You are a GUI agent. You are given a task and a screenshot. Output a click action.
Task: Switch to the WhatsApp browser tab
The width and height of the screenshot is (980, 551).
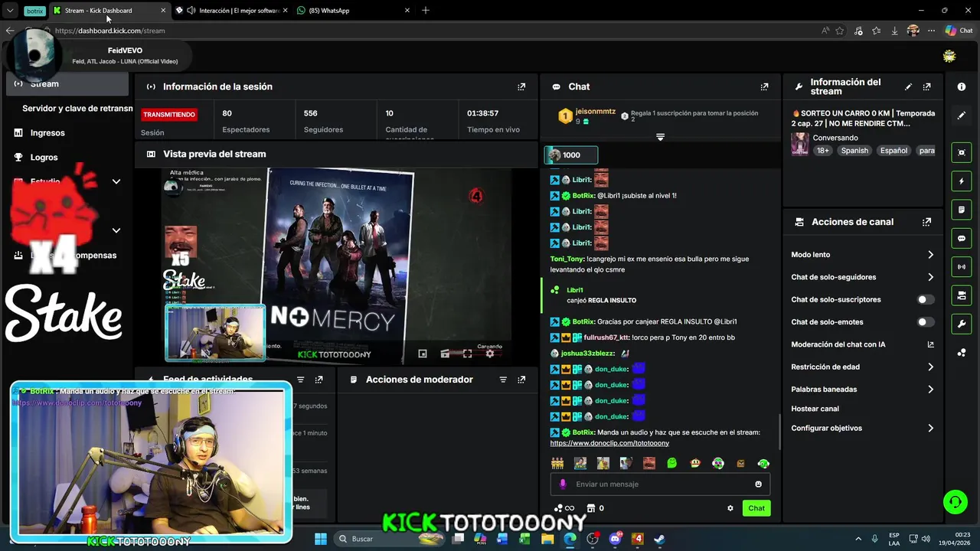[x=354, y=11]
